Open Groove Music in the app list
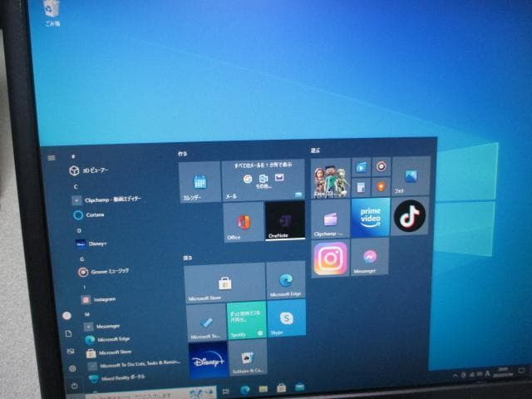The height and width of the screenshot is (399, 532). (103, 272)
